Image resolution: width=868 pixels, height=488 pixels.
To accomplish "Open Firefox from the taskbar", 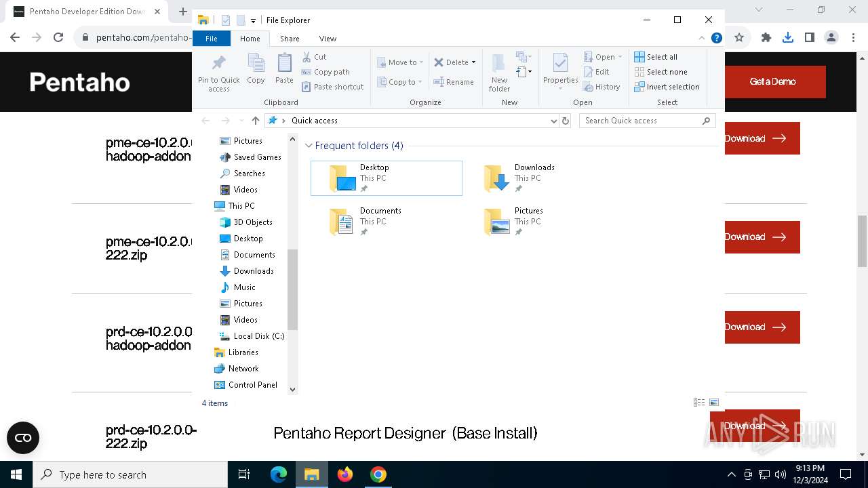I will pos(344,474).
